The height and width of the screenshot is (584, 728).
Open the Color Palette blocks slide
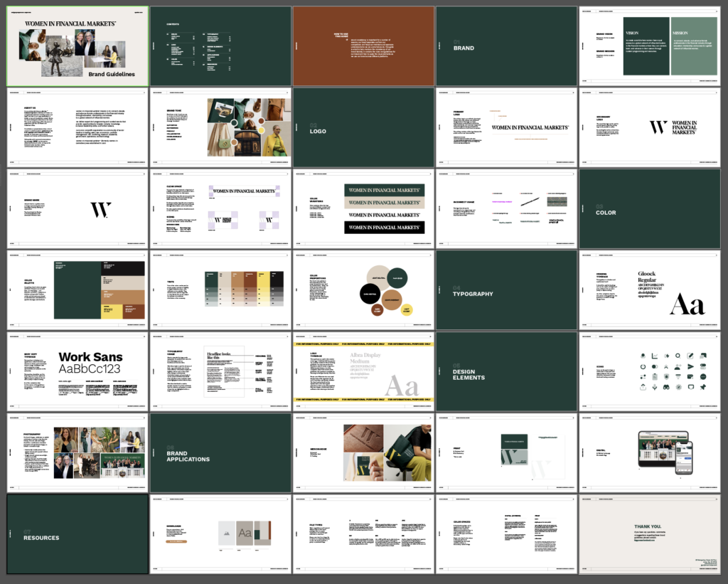click(x=77, y=290)
